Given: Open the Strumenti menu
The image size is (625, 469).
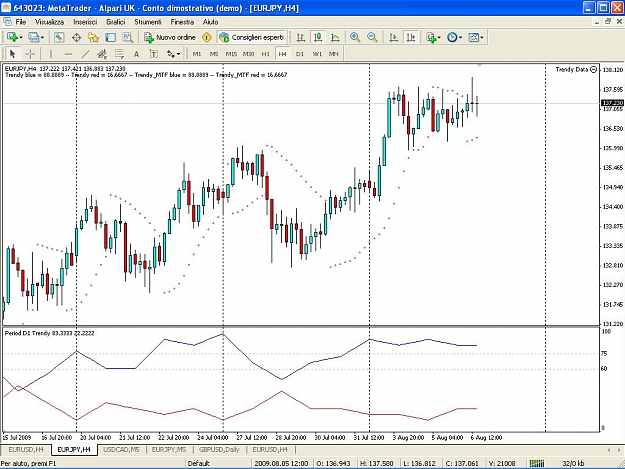Looking at the screenshot, I should pos(148,22).
